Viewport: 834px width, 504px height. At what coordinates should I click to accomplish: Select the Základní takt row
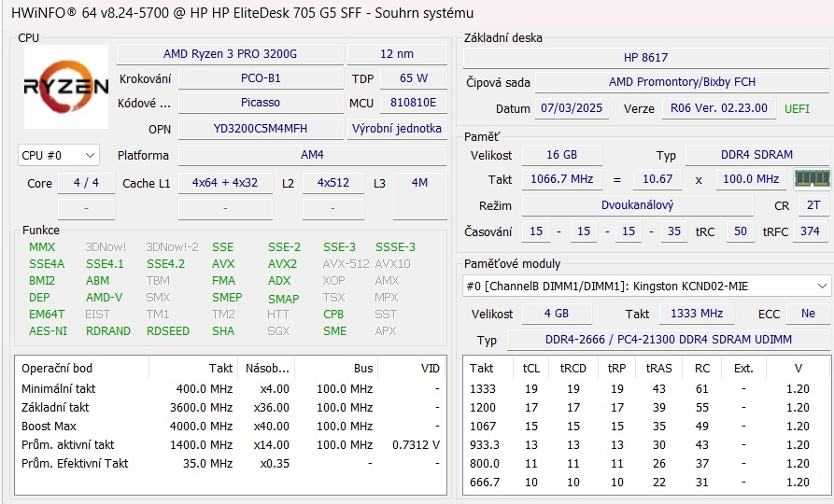pyautogui.click(x=231, y=407)
